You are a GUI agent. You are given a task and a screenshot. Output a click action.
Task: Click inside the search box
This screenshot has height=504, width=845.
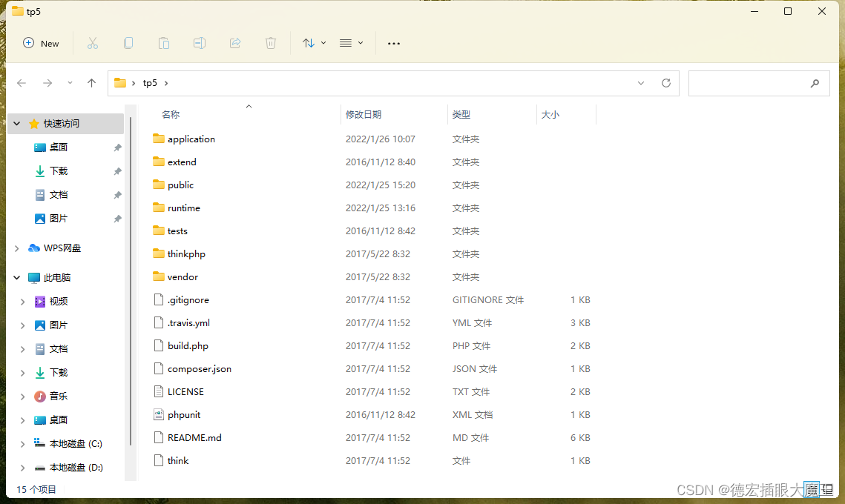(x=759, y=83)
